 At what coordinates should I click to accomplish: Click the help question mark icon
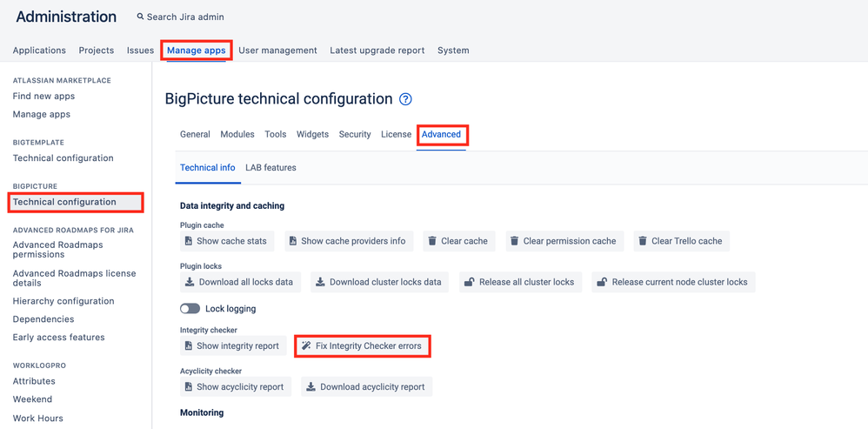click(406, 100)
